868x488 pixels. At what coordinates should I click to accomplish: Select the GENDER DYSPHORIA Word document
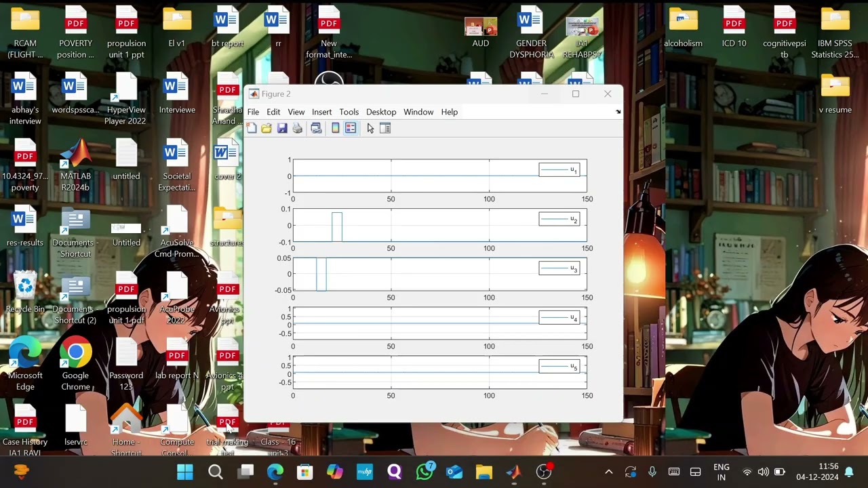coord(531,33)
